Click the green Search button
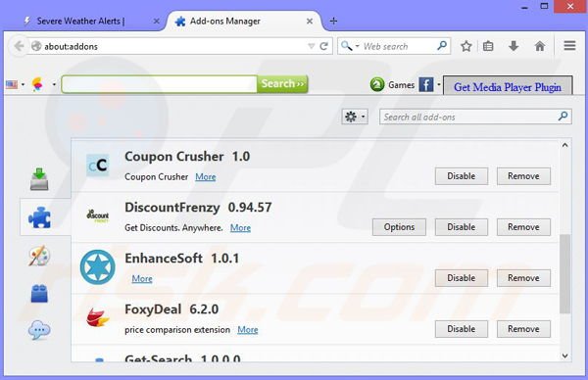This screenshot has width=588, height=380. click(283, 83)
